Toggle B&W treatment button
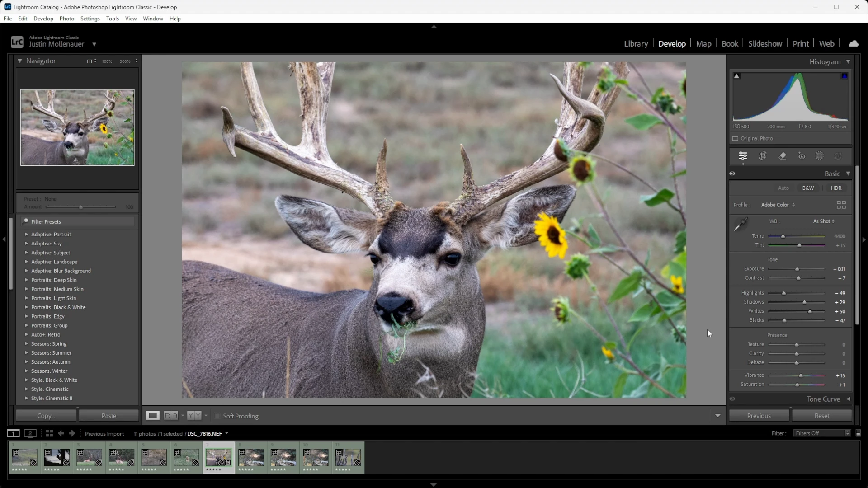The image size is (868, 488). point(808,188)
